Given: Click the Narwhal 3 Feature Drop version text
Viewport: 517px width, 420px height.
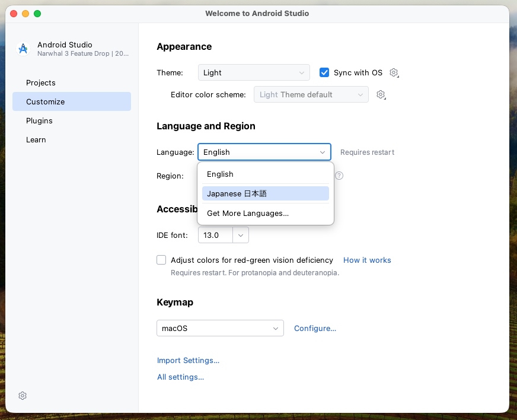Looking at the screenshot, I should (x=83, y=53).
